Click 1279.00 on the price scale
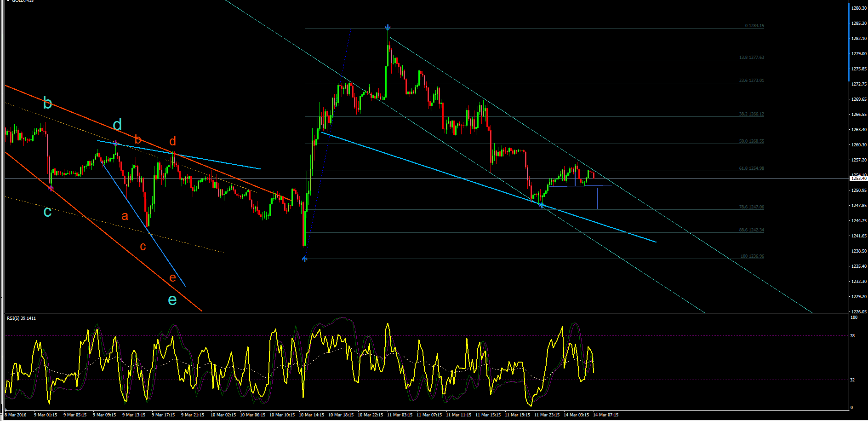Screen dimensions: 868x421 coord(859,54)
